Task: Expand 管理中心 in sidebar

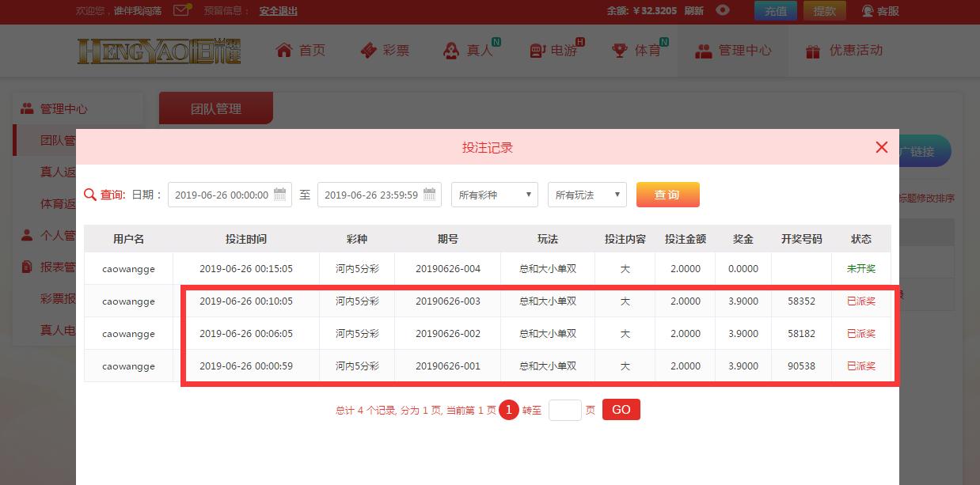Action: (63, 109)
